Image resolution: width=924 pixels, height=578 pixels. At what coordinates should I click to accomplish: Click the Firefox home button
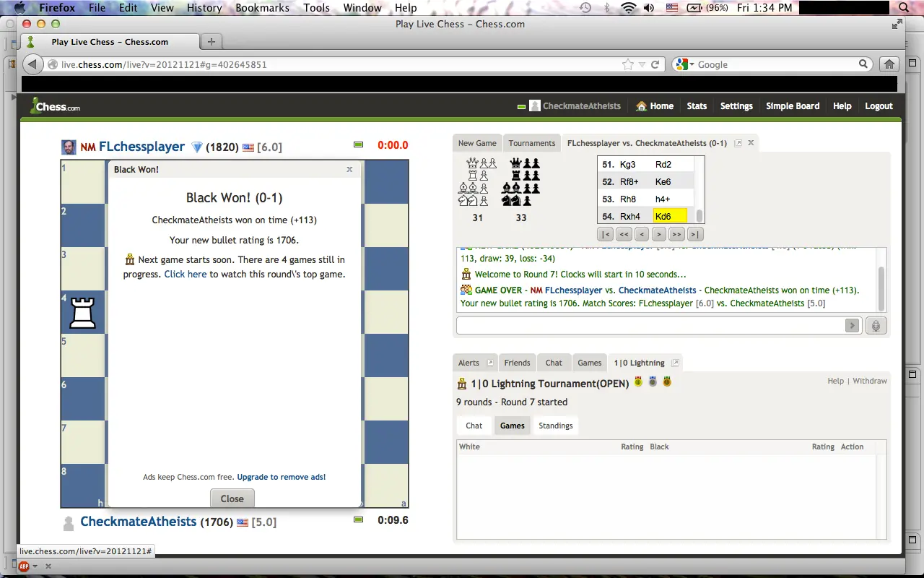(889, 64)
